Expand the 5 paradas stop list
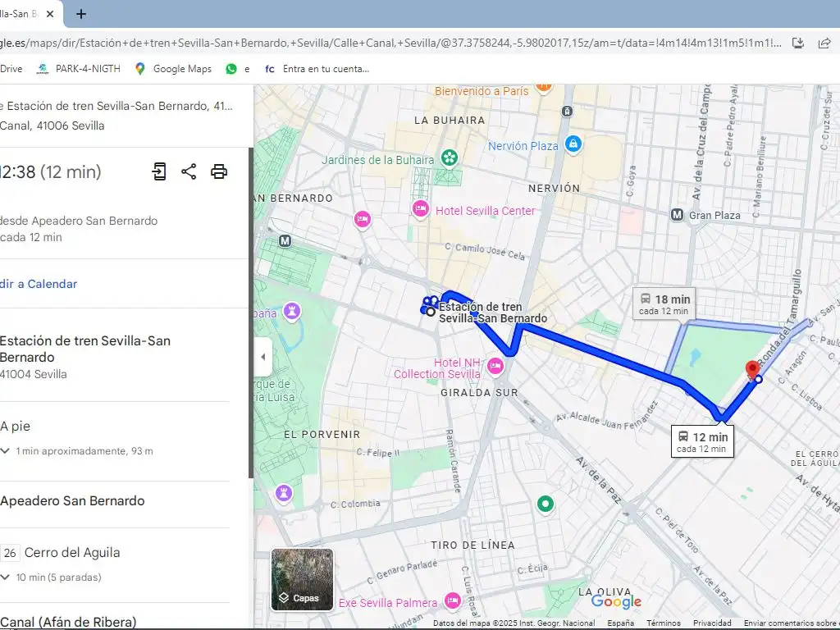Image resolution: width=840 pixels, height=630 pixels. [6, 577]
